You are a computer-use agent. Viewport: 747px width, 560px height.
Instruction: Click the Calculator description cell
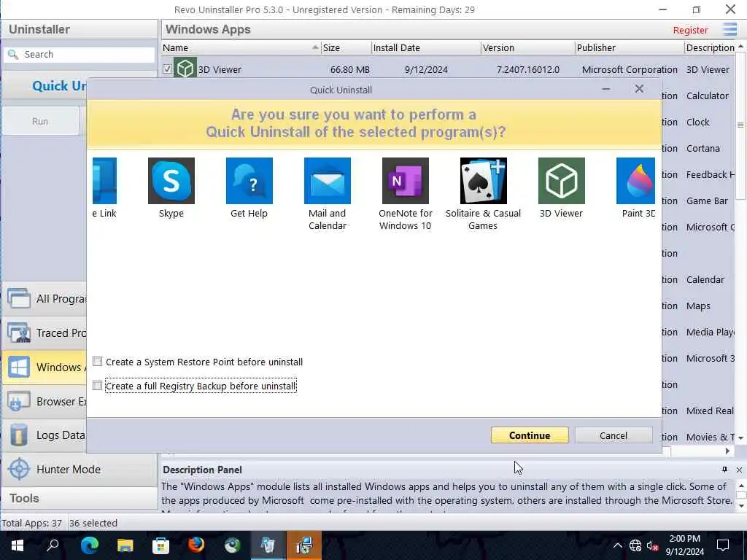pos(708,96)
